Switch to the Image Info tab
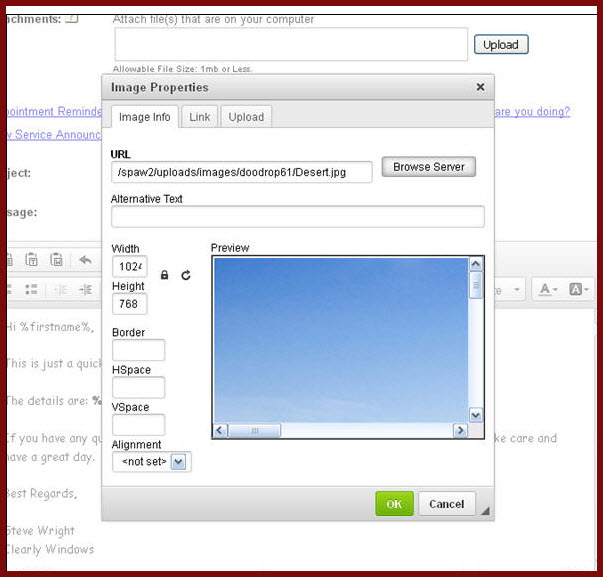This screenshot has width=603, height=577. [x=145, y=117]
